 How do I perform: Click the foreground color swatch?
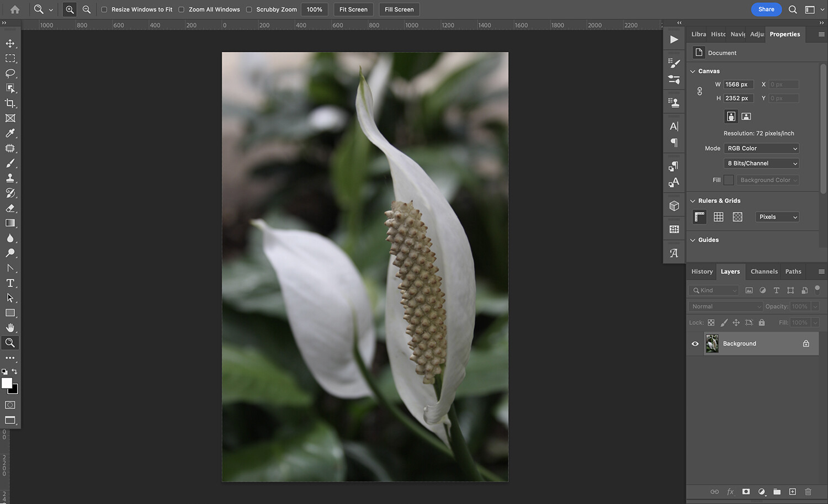click(x=8, y=383)
